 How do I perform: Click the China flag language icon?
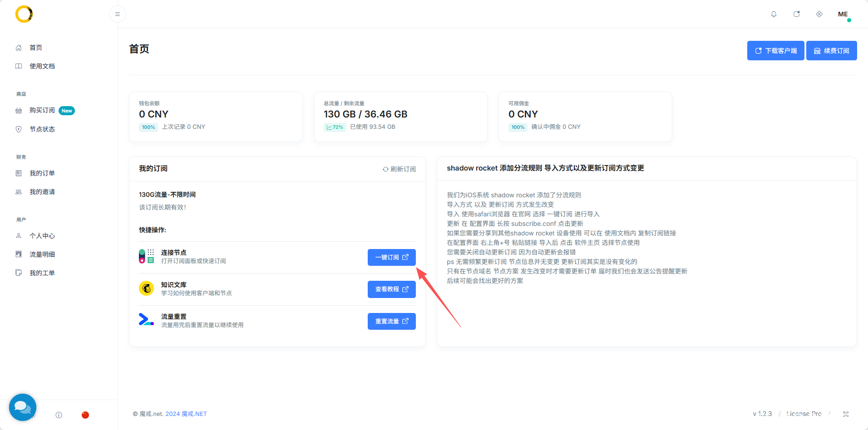[x=85, y=415]
